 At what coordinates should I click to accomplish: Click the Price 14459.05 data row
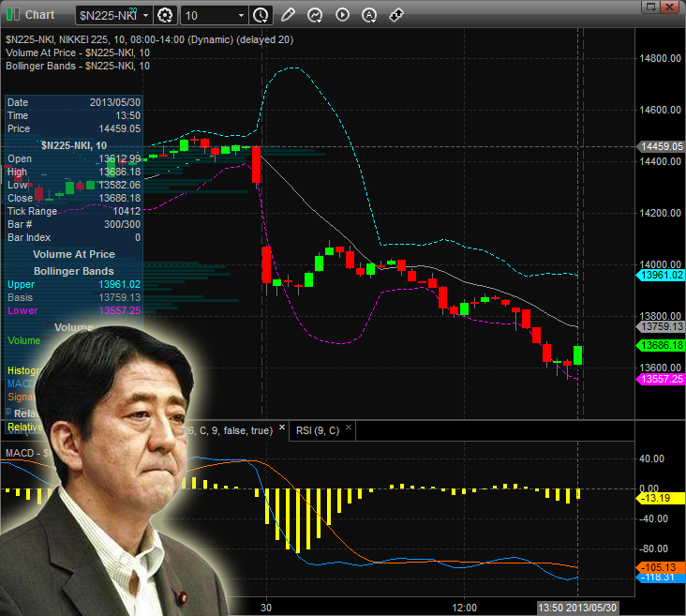click(74, 128)
